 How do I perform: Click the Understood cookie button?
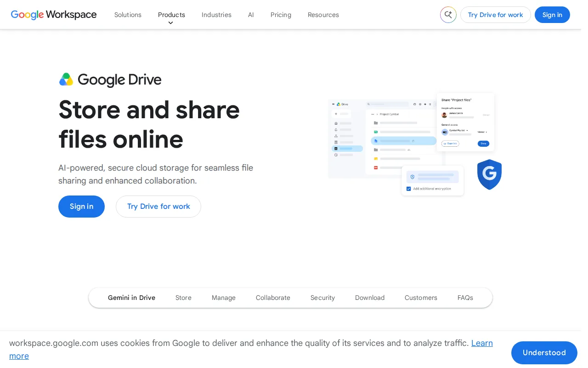[x=544, y=353]
